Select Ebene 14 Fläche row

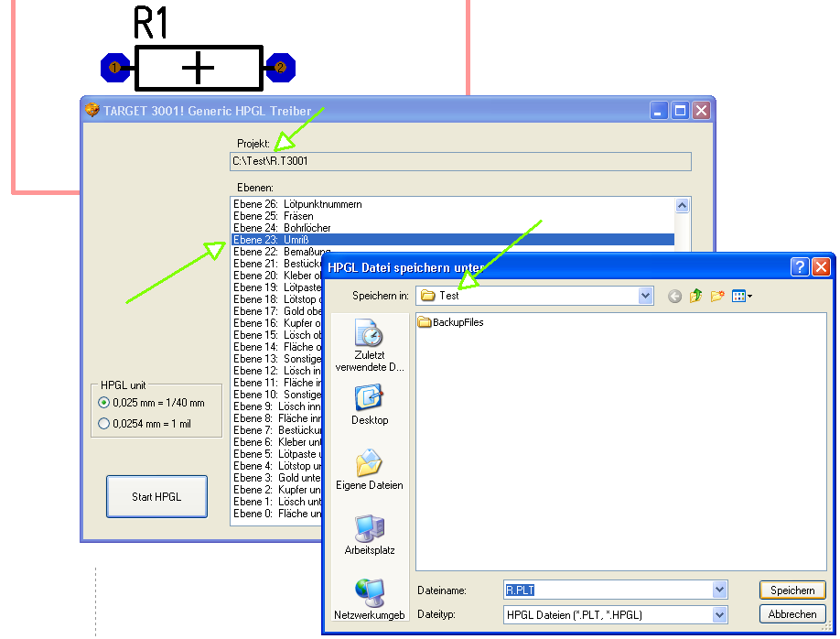pos(276,347)
